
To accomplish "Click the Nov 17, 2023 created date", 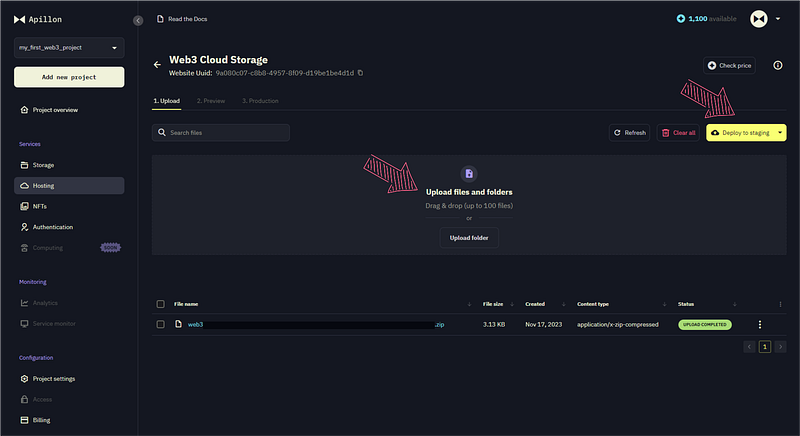I will tap(543, 324).
